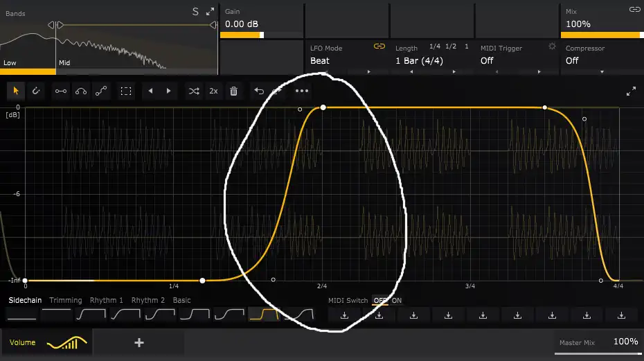This screenshot has height=361, width=644.
Task: Select the Volume shaper tab
Action: point(46,342)
